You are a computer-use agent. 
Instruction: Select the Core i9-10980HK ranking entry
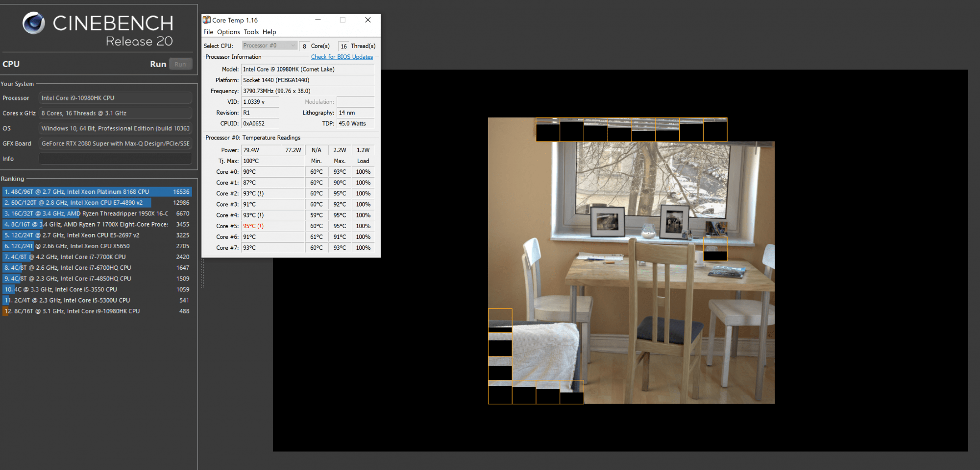tap(97, 311)
